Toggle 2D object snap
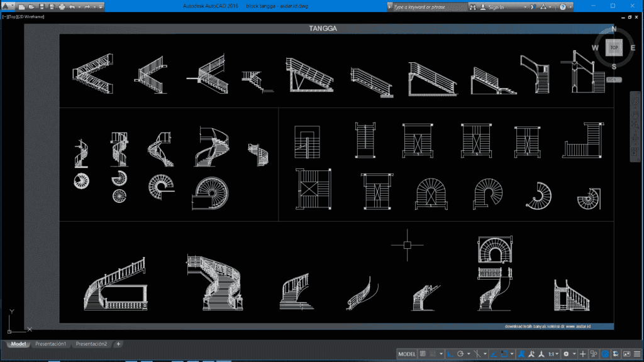The height and width of the screenshot is (362, 644). (504, 354)
